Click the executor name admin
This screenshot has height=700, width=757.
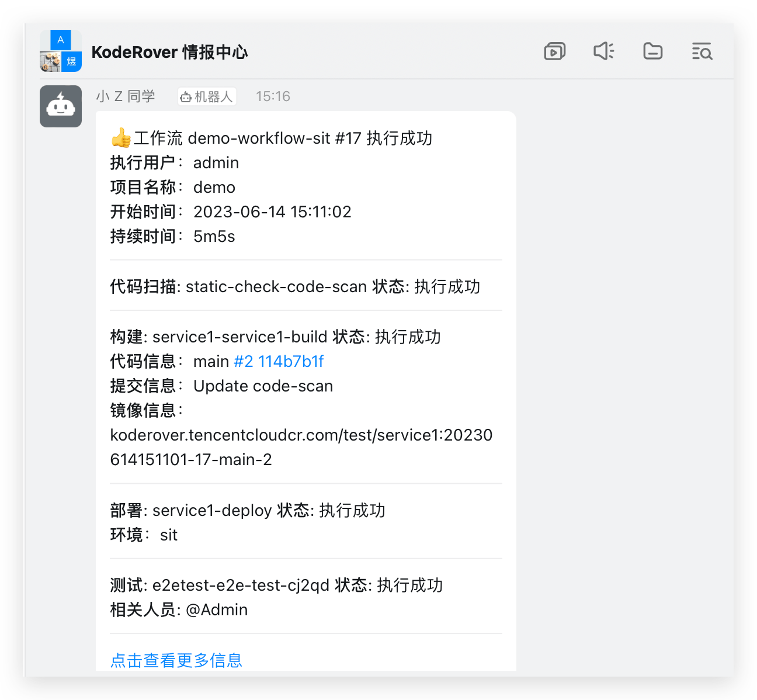[x=216, y=162]
